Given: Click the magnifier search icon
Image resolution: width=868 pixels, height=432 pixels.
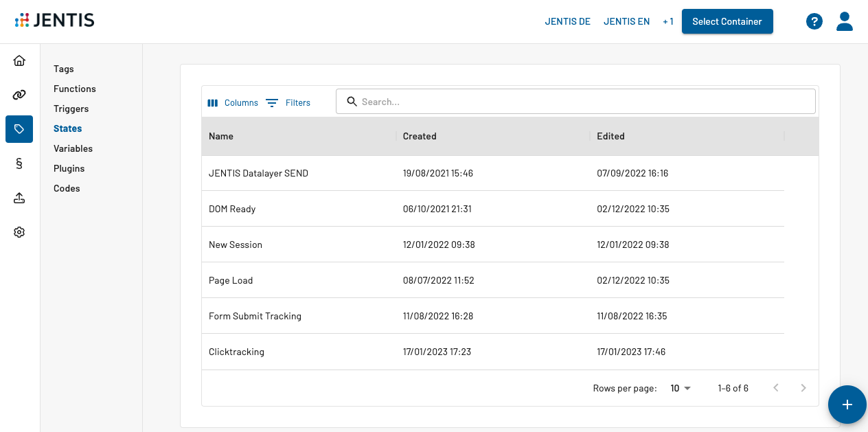Looking at the screenshot, I should coord(352,102).
